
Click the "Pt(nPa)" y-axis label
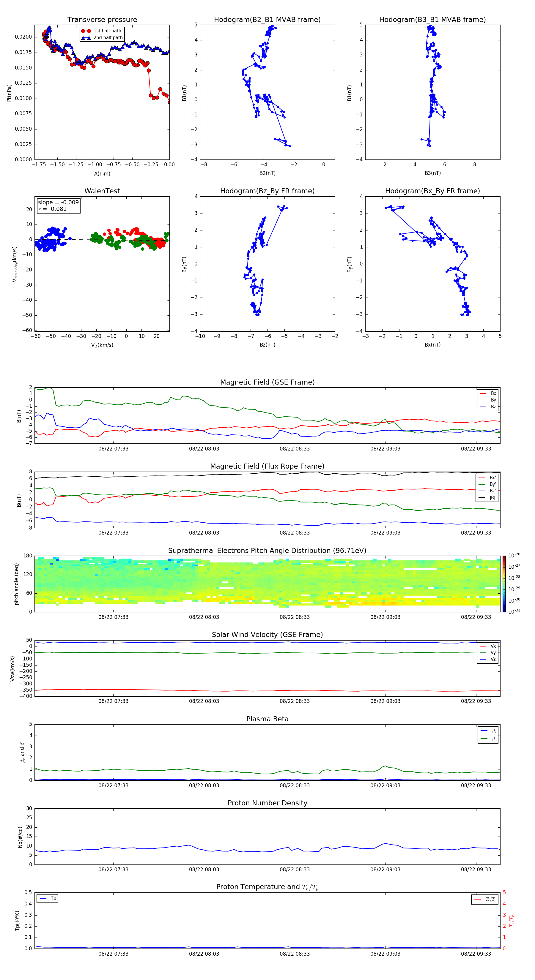pyautogui.click(x=9, y=92)
